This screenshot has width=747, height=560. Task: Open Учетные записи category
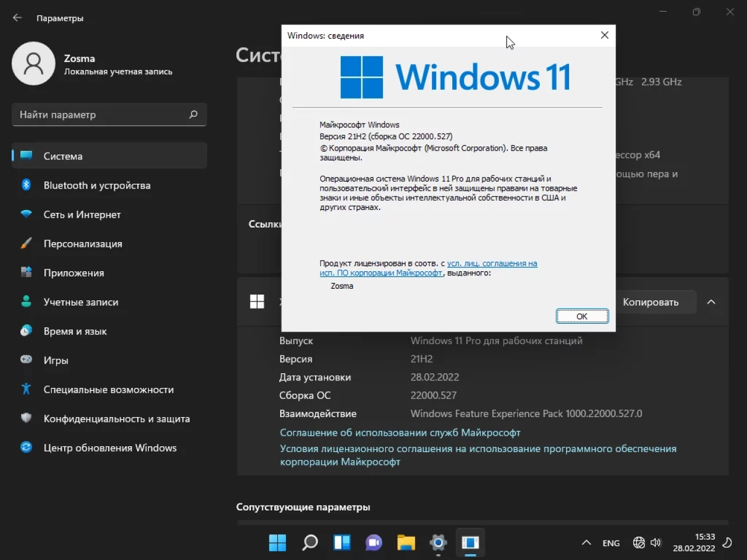109,302
